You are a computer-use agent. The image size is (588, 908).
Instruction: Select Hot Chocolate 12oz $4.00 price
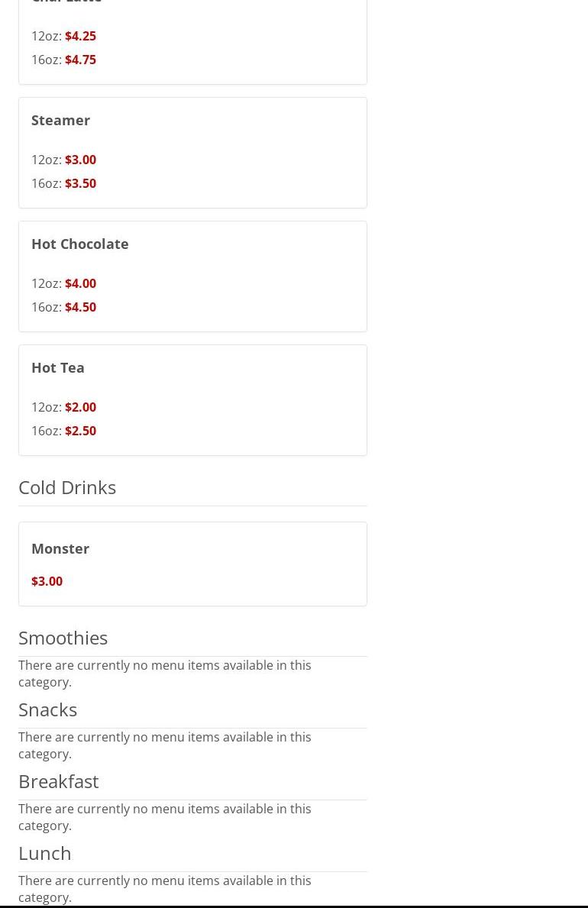pos(80,284)
